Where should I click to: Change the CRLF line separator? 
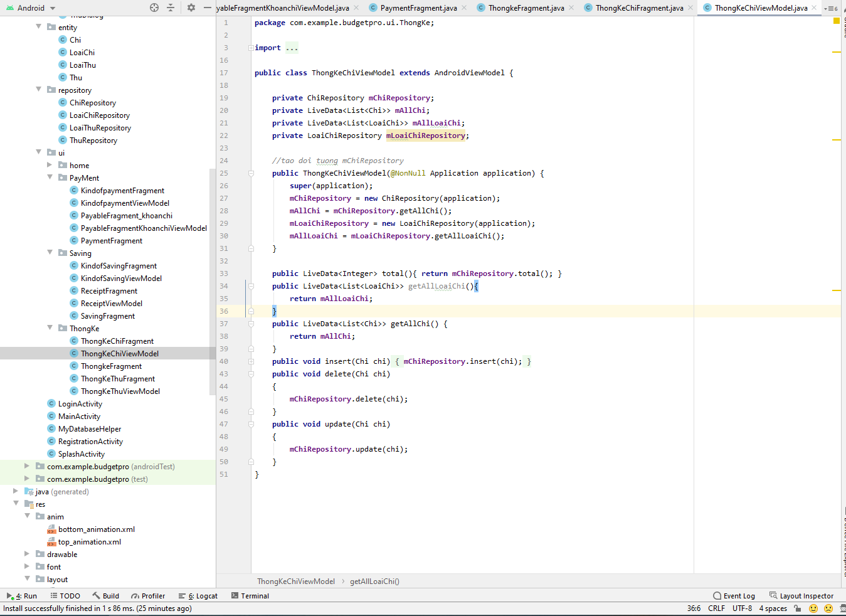[x=716, y=608]
